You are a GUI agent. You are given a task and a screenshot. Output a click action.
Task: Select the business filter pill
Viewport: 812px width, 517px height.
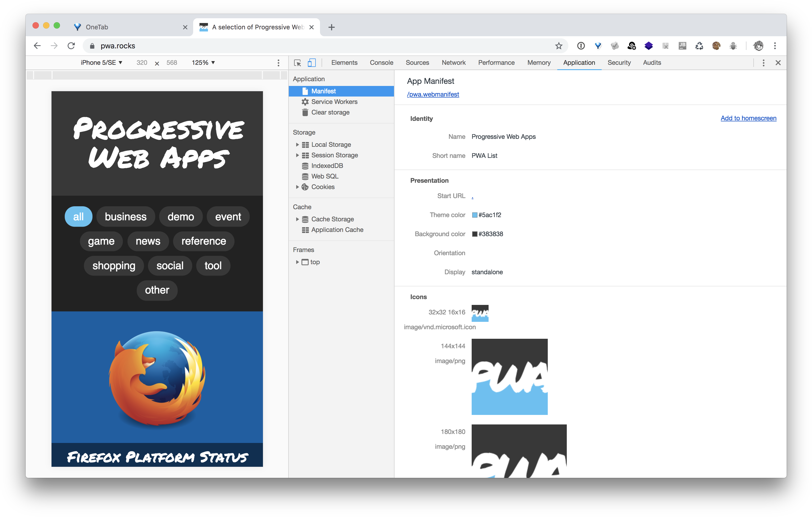126,216
